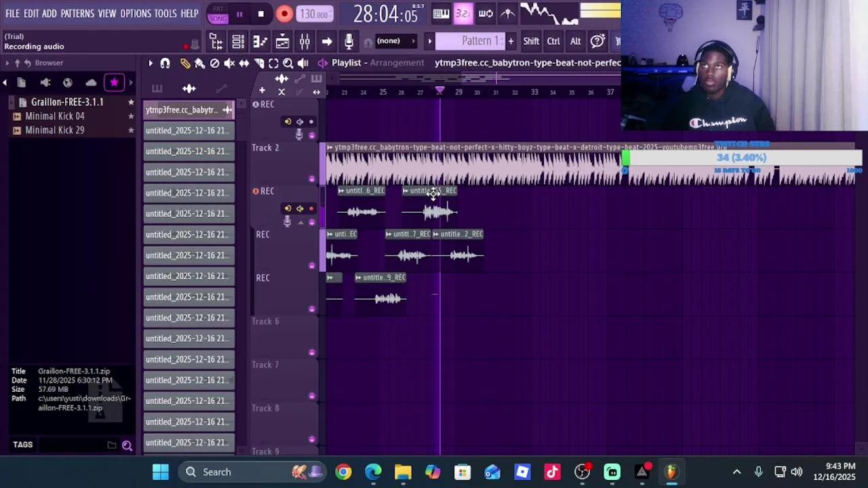Click microphone icon on second REC track
868x488 pixels.
pos(287,222)
